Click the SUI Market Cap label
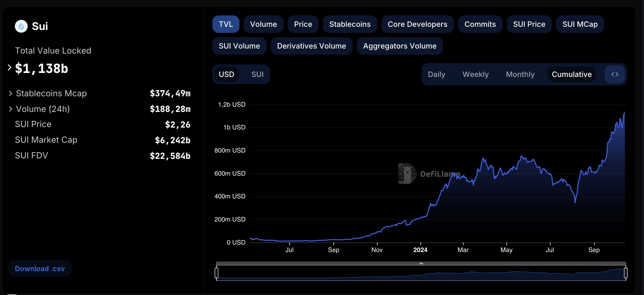 point(46,140)
